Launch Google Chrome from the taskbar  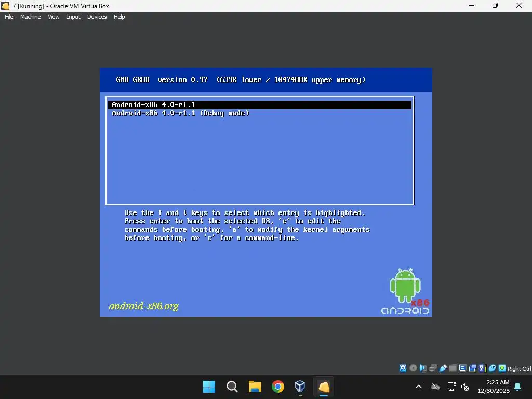coord(278,387)
